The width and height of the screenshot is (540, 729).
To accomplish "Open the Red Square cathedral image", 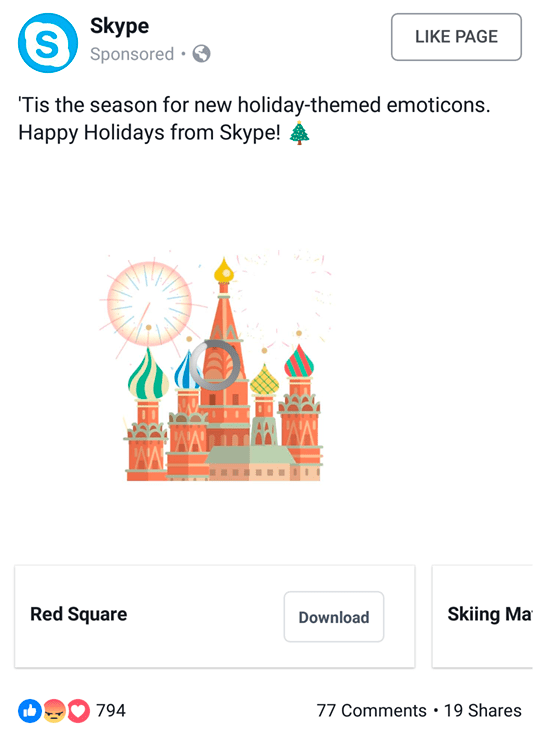I will point(215,365).
